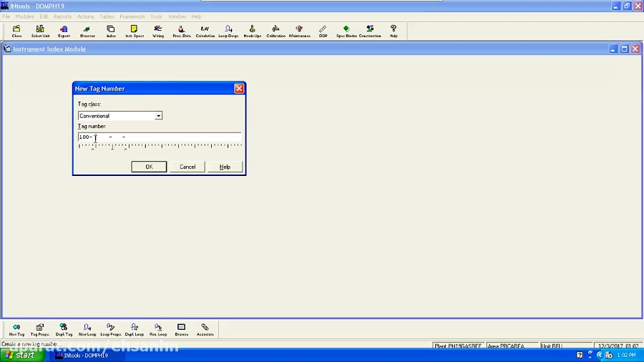Open the Select Unit tool

click(x=40, y=31)
